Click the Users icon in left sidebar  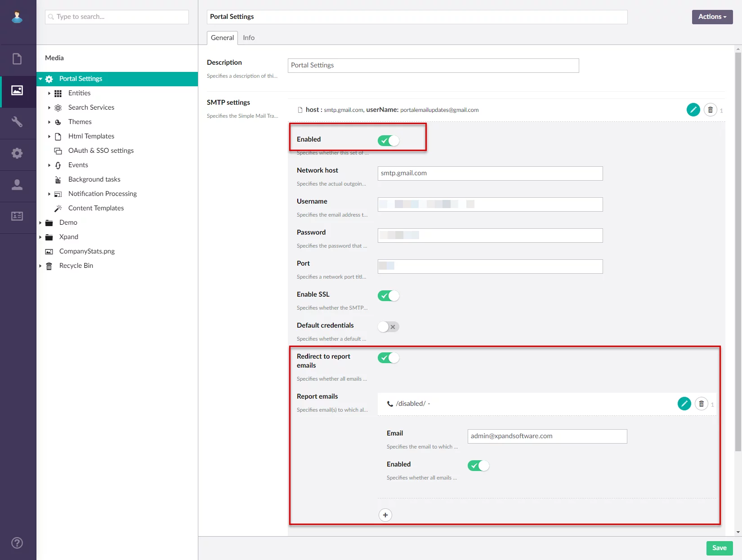[17, 185]
